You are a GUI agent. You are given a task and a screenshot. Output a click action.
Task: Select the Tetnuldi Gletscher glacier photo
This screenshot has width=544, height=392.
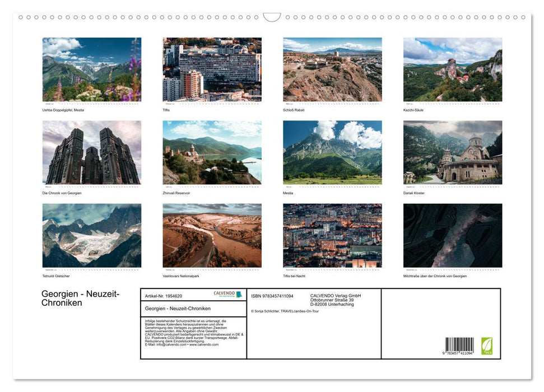[92, 235]
